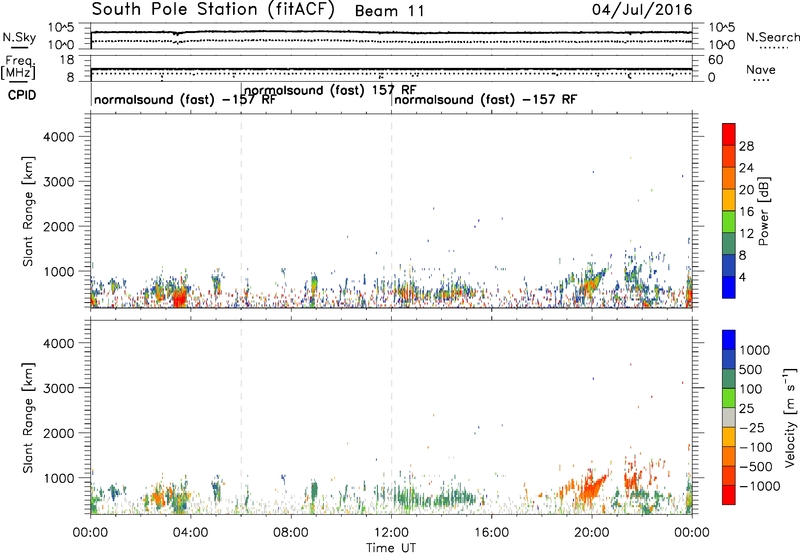Click the 'Slant Range [km]' label of the power panel
The height and width of the screenshot is (554, 800).
point(28,211)
